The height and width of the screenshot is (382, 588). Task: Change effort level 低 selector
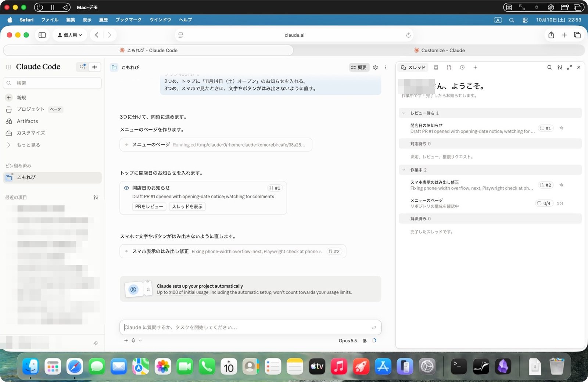pyautogui.click(x=365, y=340)
